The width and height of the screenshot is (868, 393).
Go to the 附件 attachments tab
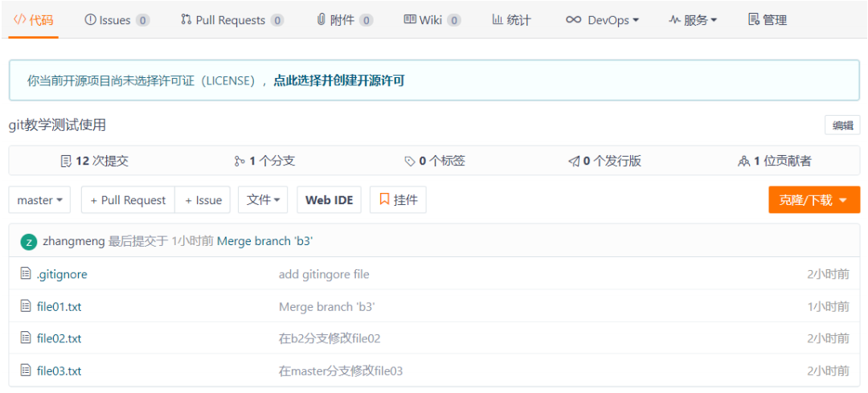click(344, 20)
